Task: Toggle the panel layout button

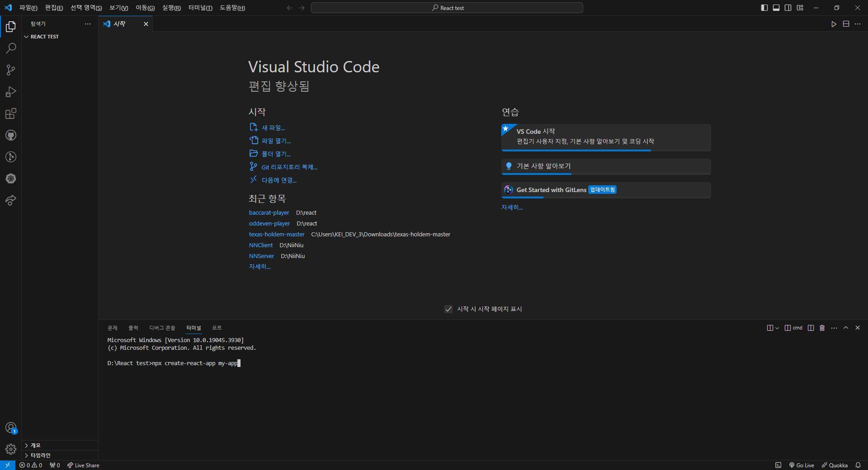Action: [776, 8]
